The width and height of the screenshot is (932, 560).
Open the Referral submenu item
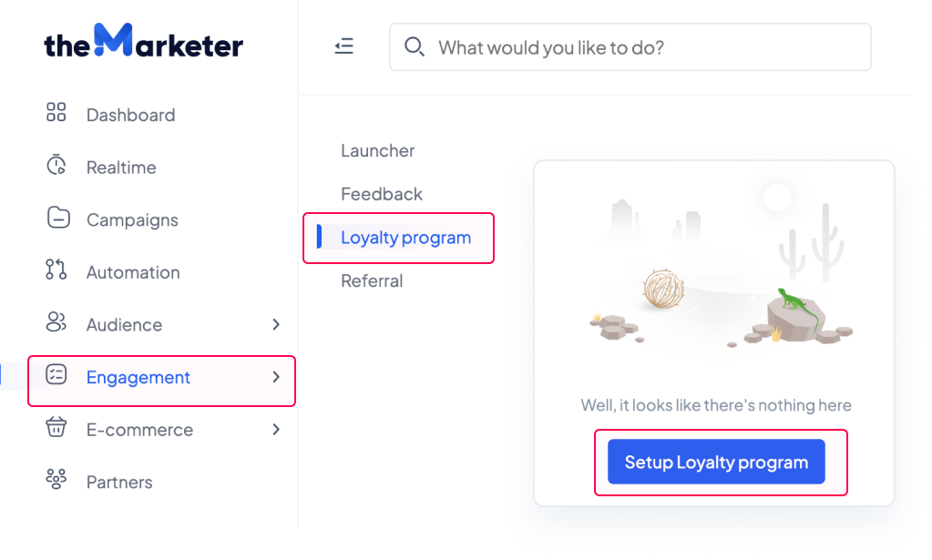(372, 280)
